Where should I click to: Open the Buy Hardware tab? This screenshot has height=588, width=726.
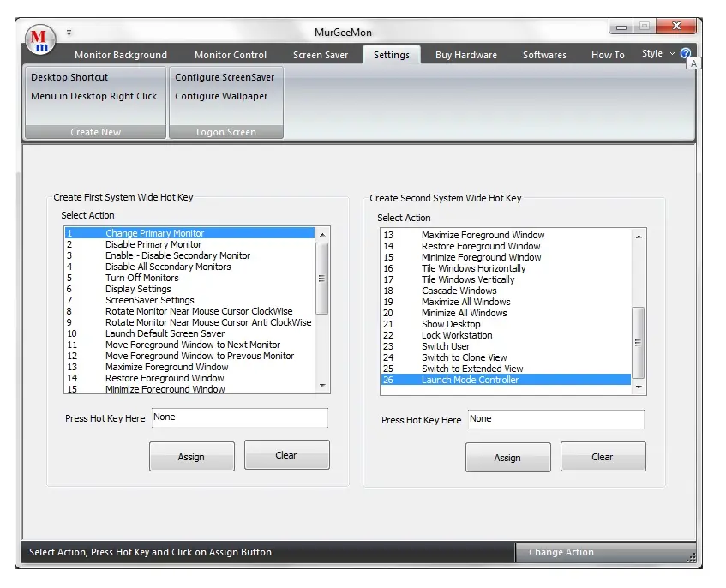coord(465,55)
